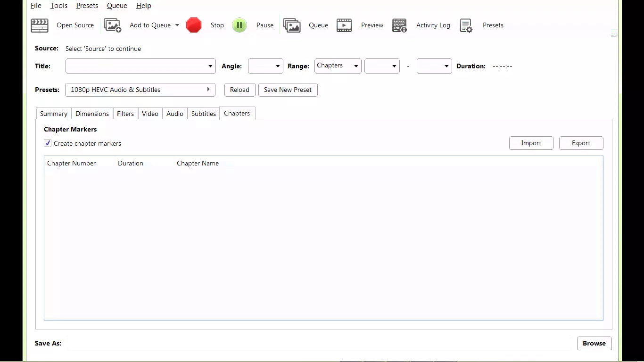Open the Tools menu
The image size is (644, 362).
58,5
